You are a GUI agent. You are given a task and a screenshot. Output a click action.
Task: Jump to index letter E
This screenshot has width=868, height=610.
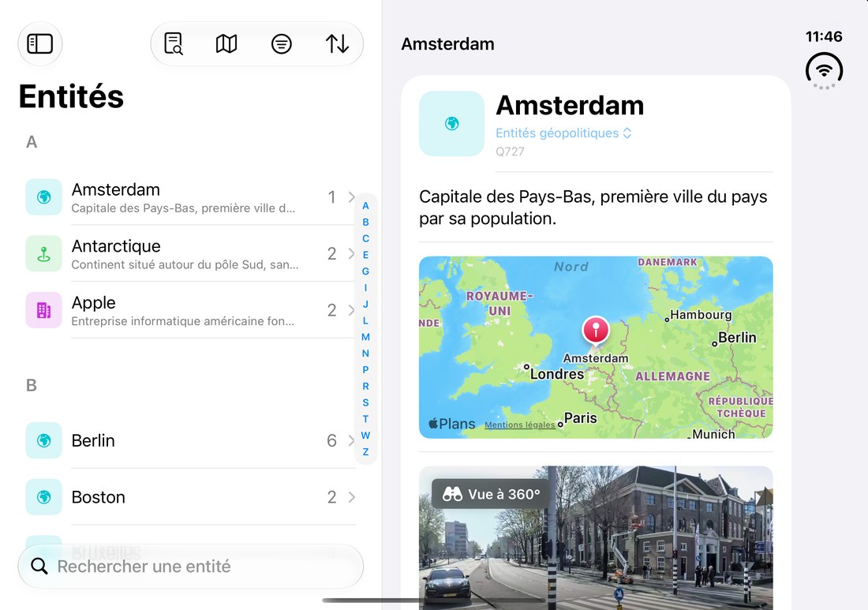[365, 255]
